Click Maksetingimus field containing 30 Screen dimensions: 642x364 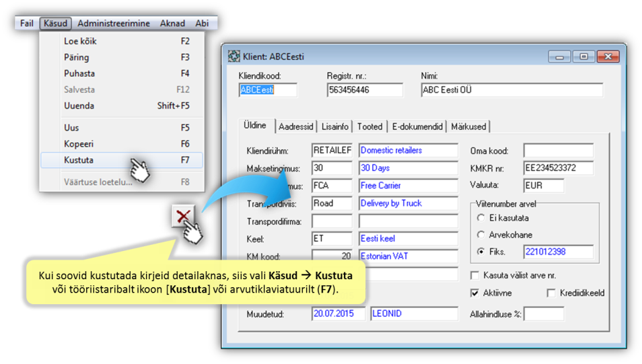click(332, 168)
